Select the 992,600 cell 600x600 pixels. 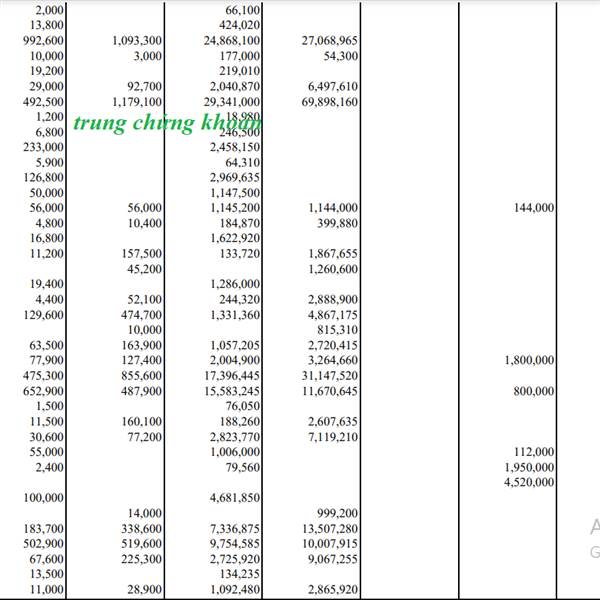pos(43,41)
